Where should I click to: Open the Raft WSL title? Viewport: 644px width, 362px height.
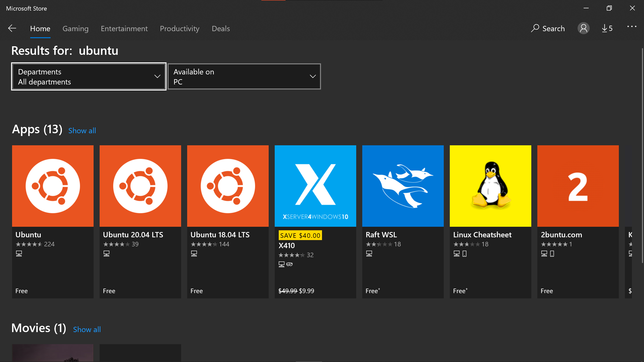381,235
